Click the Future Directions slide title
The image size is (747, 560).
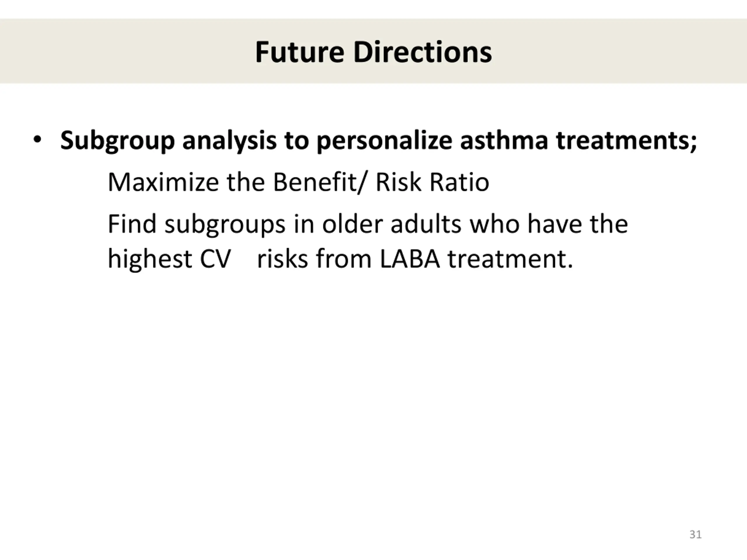(x=373, y=52)
